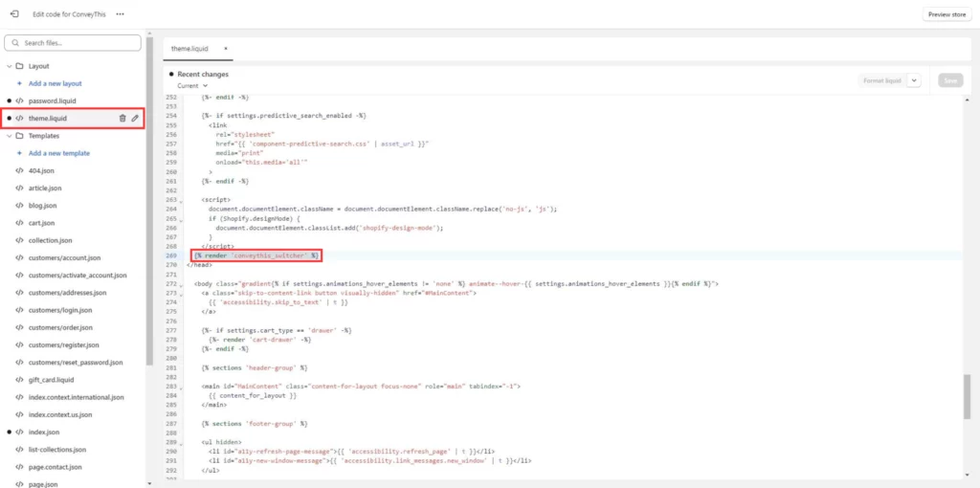The width and height of the screenshot is (980, 488).
Task: Open the Current version dropdown
Action: [192, 86]
